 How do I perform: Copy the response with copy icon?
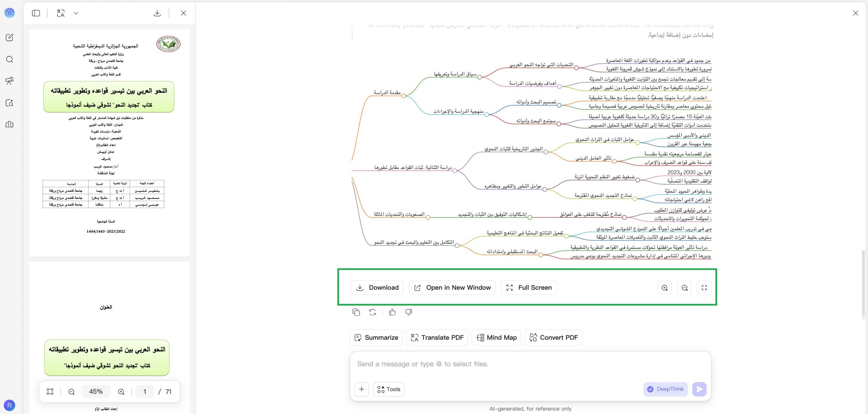coord(356,312)
